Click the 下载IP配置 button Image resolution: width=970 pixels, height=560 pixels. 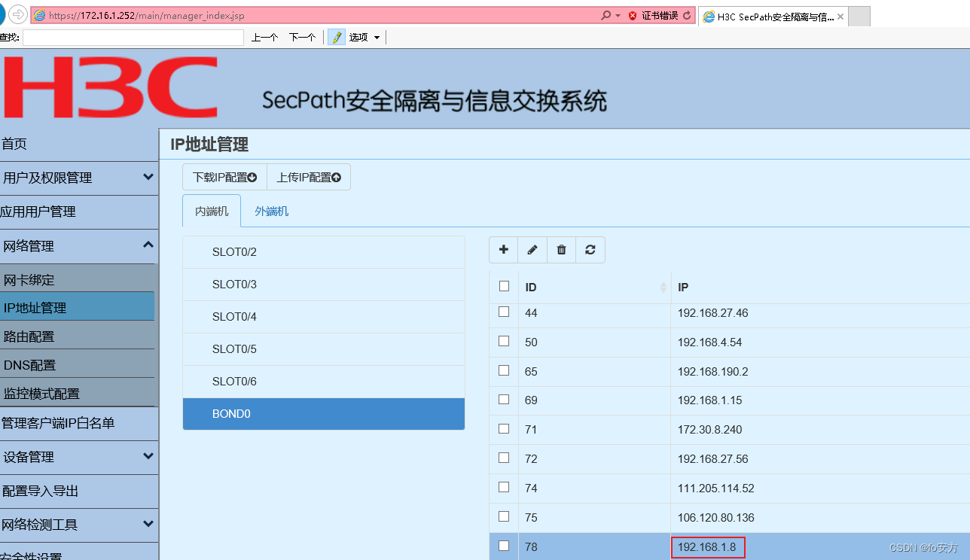point(224,178)
